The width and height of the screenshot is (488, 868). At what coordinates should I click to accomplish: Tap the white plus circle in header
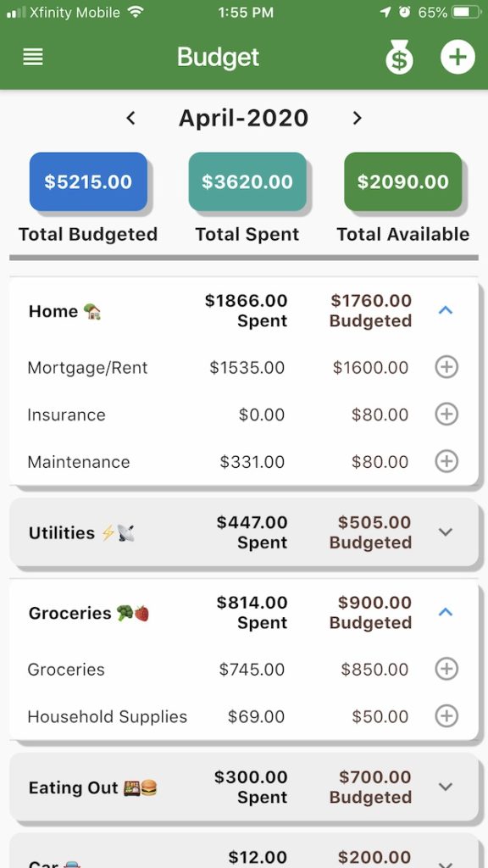[x=457, y=57]
